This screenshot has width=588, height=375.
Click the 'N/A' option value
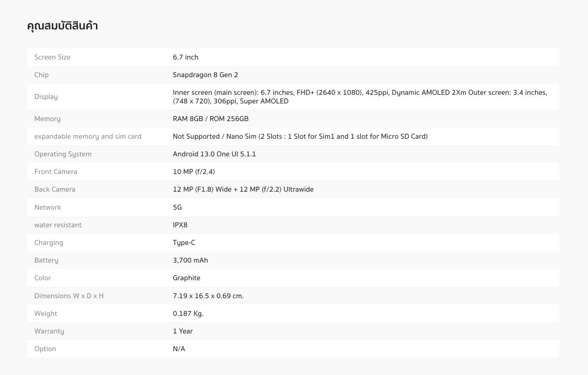click(x=179, y=349)
